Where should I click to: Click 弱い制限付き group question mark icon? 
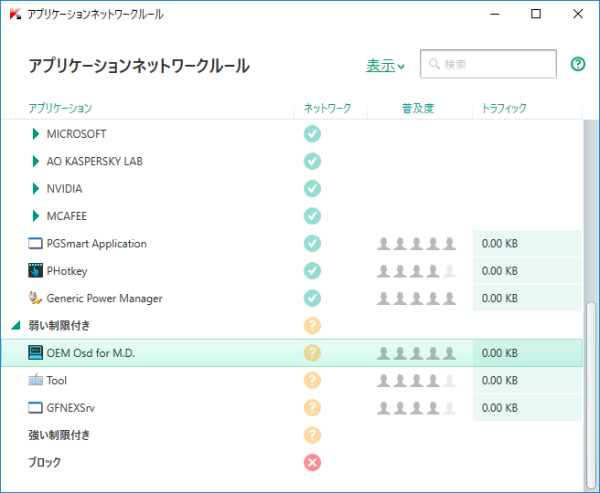tap(312, 325)
